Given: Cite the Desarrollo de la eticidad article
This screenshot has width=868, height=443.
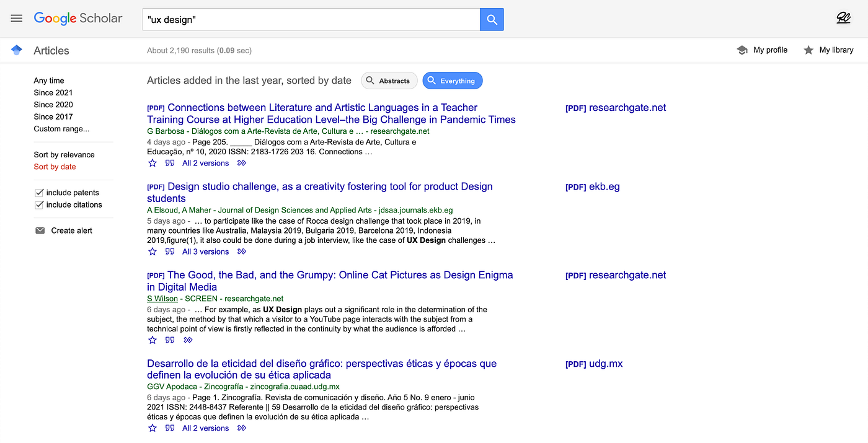Looking at the screenshot, I should pyautogui.click(x=170, y=428).
